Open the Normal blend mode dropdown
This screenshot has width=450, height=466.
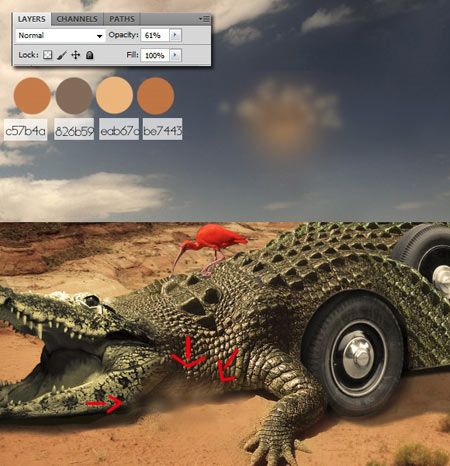tap(60, 35)
